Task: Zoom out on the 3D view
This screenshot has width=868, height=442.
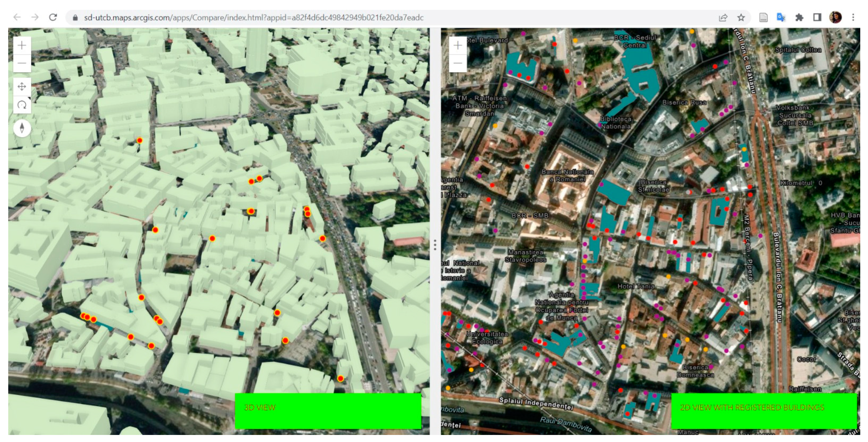Action: point(22,63)
